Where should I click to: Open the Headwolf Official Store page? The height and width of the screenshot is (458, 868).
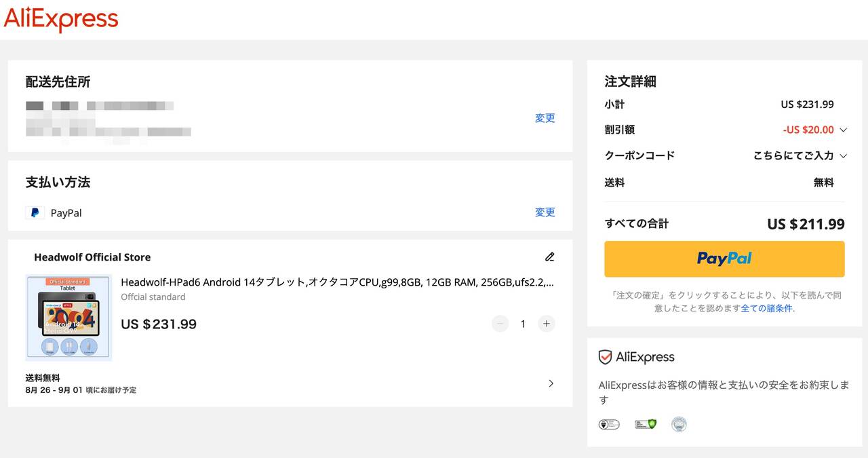point(92,257)
